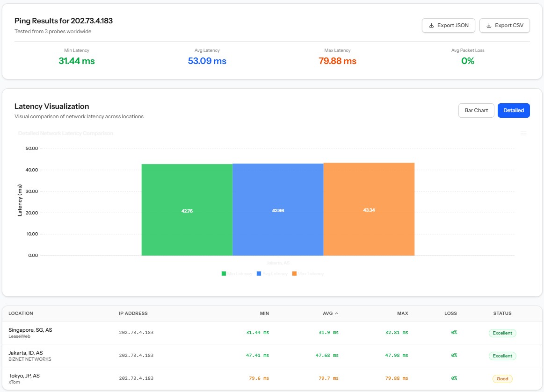Screen dimensions: 544x392
Task: Click the 31.44 ms min cell
Action: point(257,333)
